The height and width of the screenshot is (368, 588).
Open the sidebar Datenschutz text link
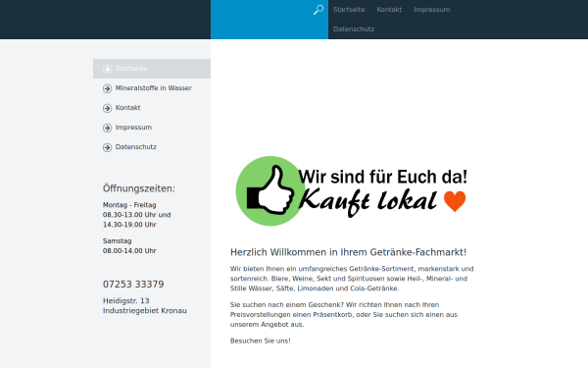point(136,147)
